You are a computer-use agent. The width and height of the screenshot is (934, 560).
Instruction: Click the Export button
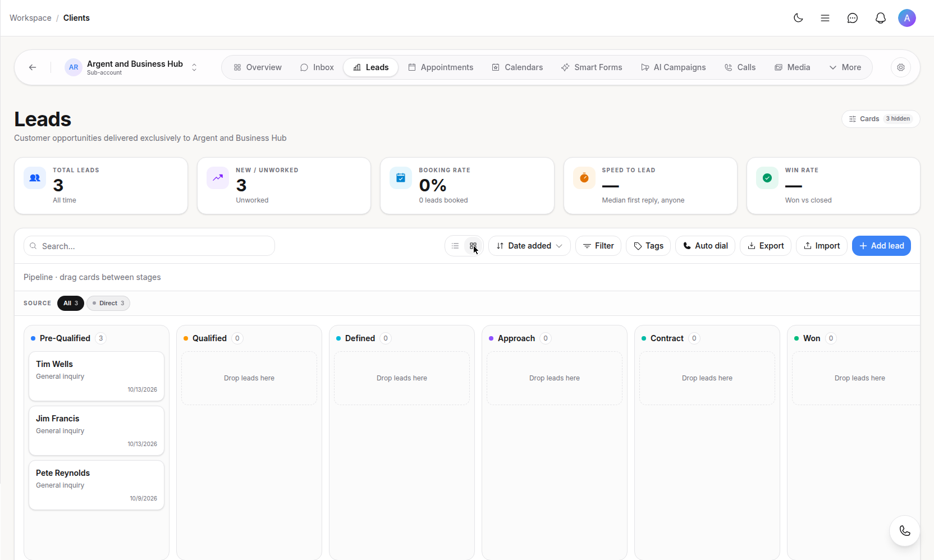tap(766, 246)
